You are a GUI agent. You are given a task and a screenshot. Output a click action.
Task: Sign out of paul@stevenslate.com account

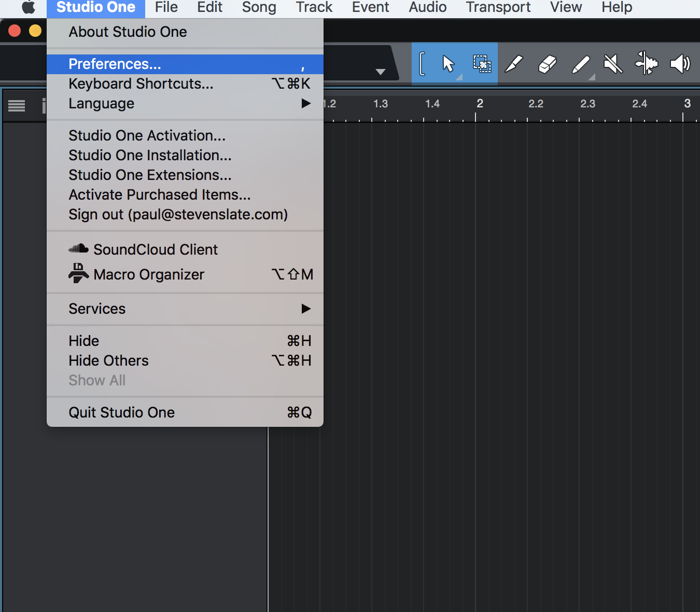point(185,214)
